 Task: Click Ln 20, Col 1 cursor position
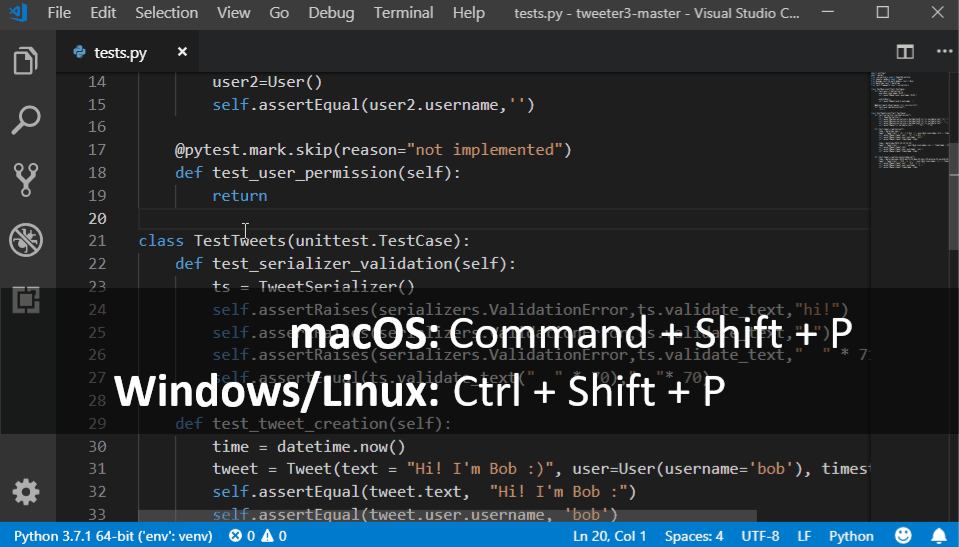(609, 536)
